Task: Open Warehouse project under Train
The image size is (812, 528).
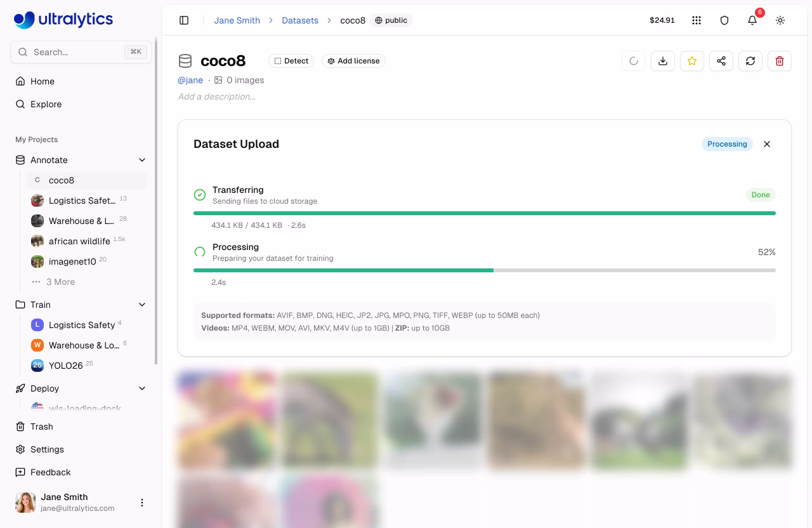Action: (x=87, y=345)
